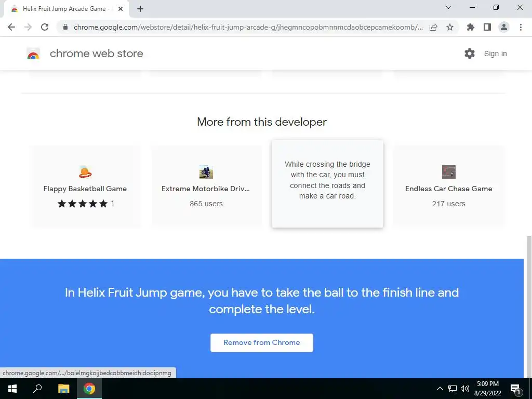532x399 pixels.
Task: Click the Chrome Web Store rainbow logo
Action: pyautogui.click(x=33, y=54)
